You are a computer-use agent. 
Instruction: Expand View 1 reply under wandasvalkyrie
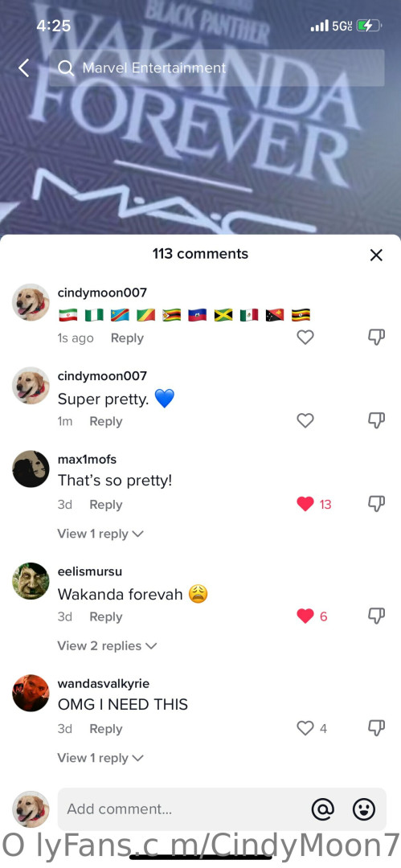100,758
